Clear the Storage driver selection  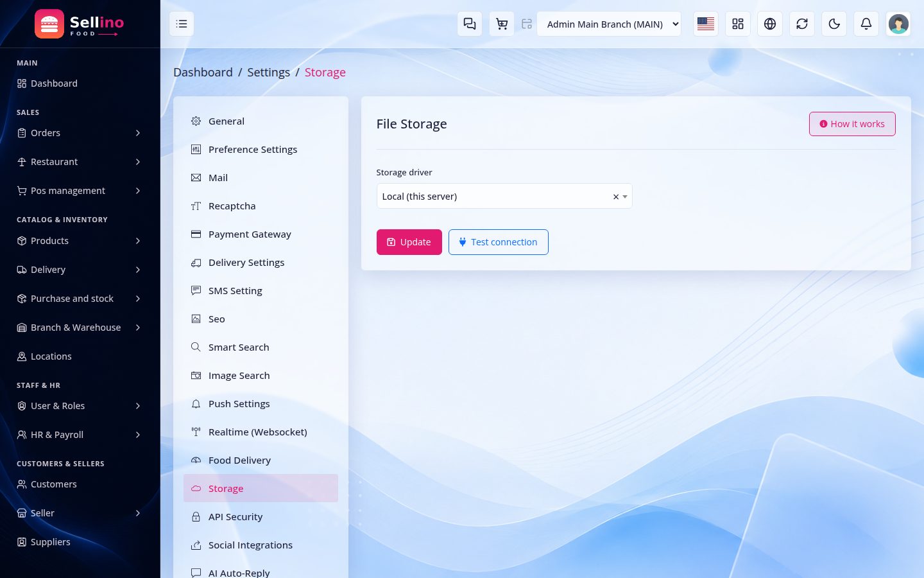[616, 197]
